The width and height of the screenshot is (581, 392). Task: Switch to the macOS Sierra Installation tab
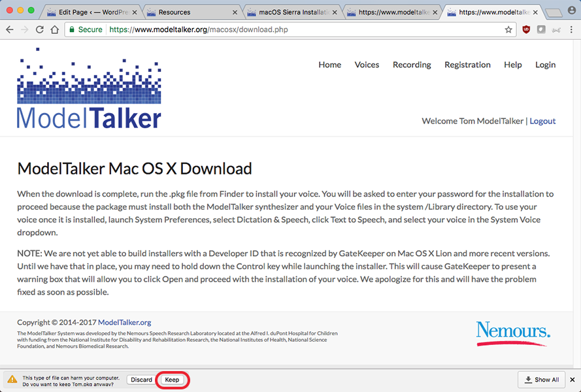point(293,12)
